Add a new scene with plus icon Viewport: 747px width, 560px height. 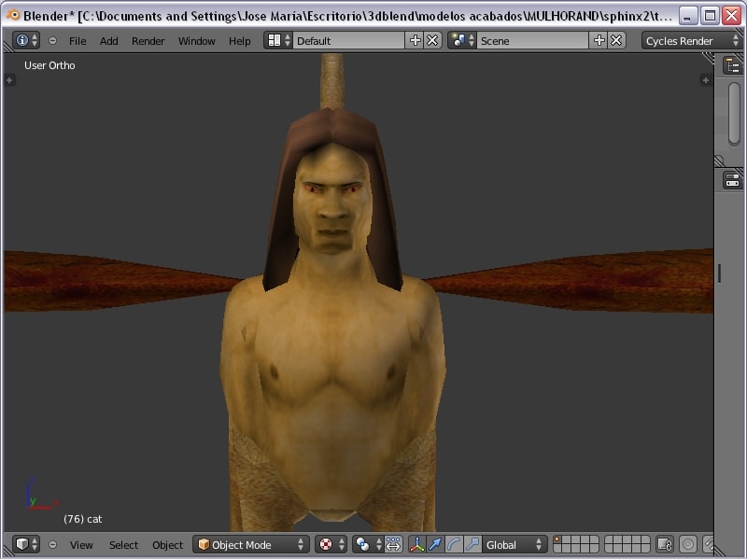point(599,40)
